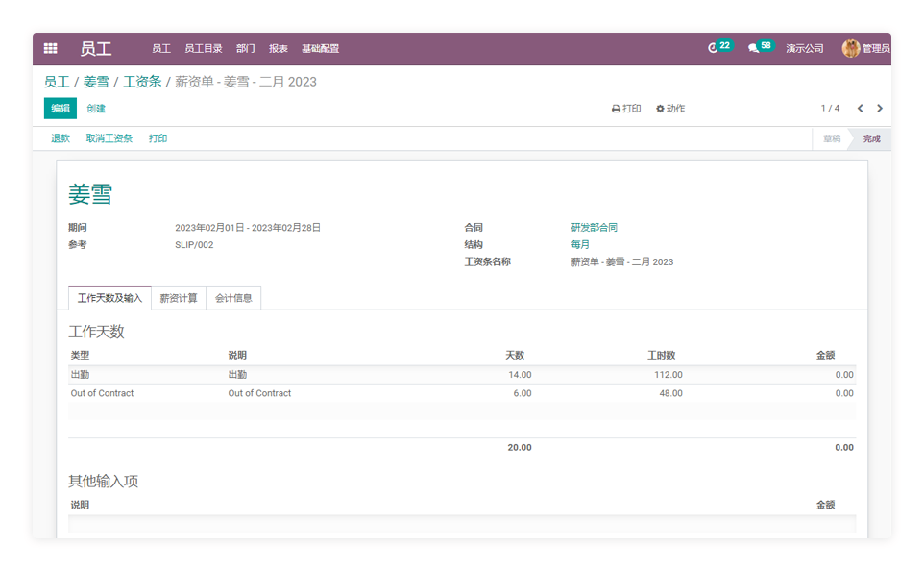Open the messages chat icon
924x571 pixels.
pos(754,48)
